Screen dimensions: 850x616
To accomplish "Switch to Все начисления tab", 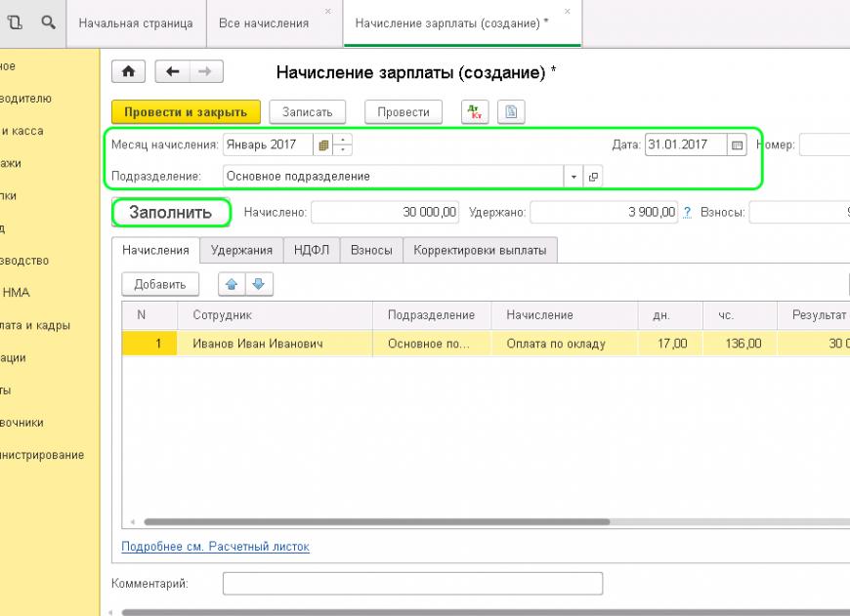I will [x=264, y=23].
